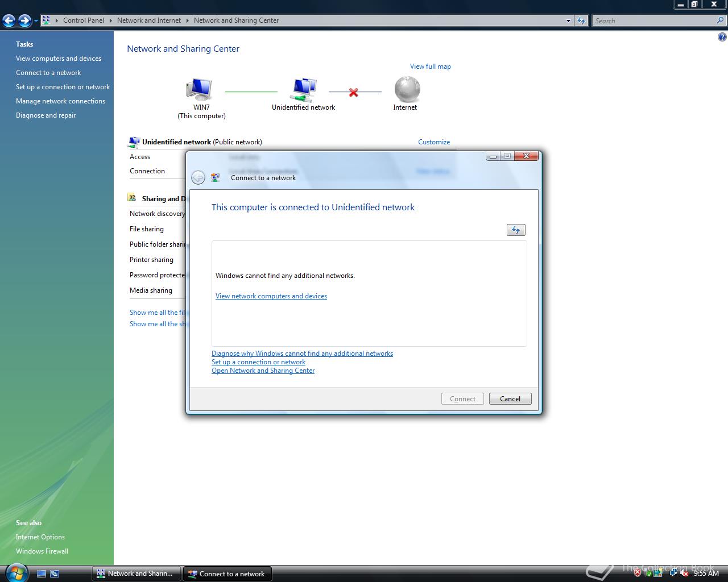Screen dimensions: 728x582
Task: Click the Control Panel icon in address bar
Action: click(46, 20)
